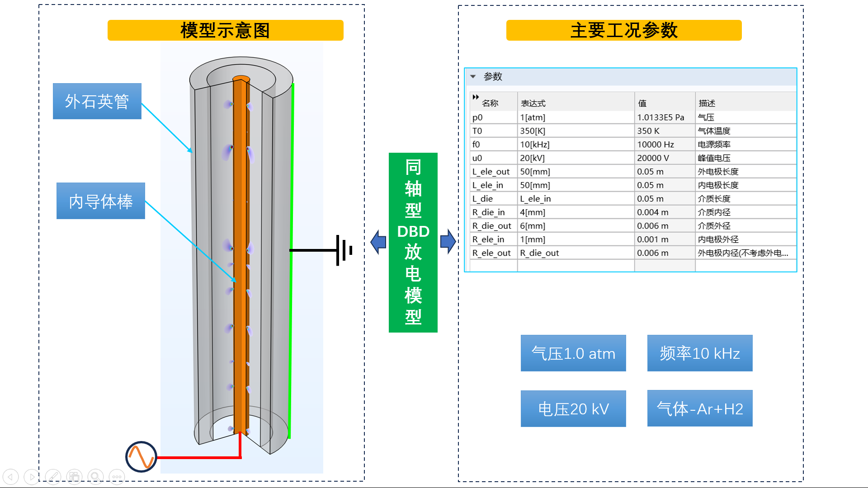Screen dimensions: 868x488
Task: Click left blue arrow beside DBD label
Action: point(378,242)
